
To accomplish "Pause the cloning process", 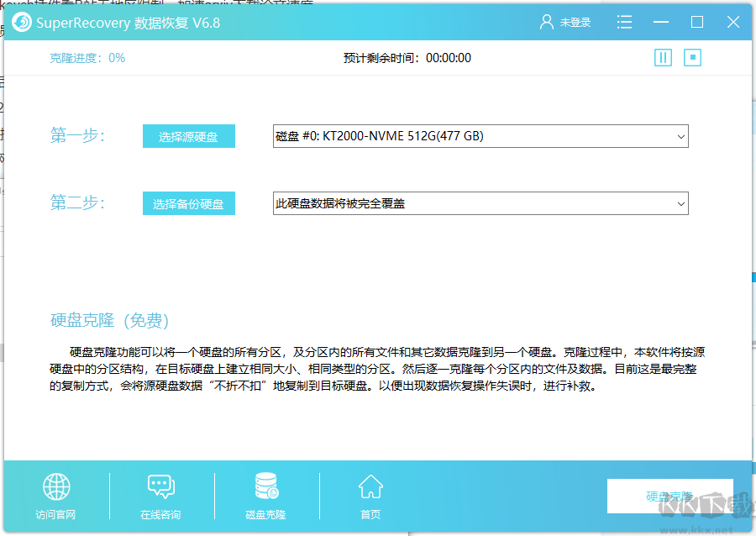I will pos(663,58).
